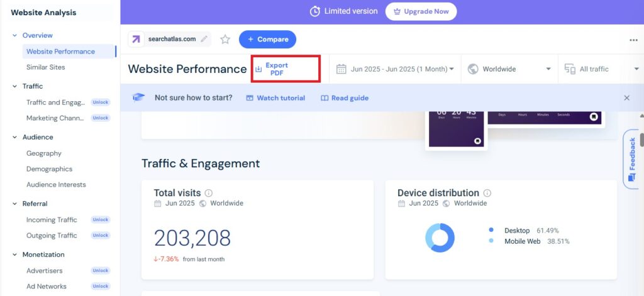
Task: Click Unlock badge next to Ad Networks
Action: (x=100, y=286)
